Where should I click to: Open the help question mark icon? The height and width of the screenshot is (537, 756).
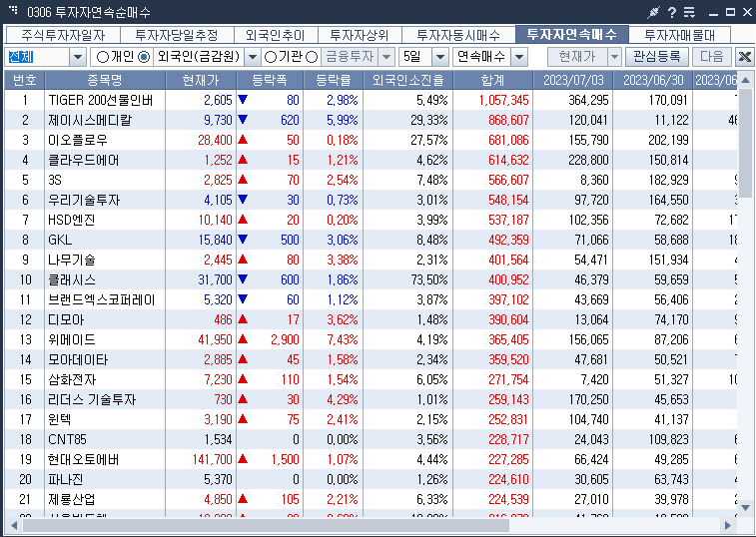672,13
